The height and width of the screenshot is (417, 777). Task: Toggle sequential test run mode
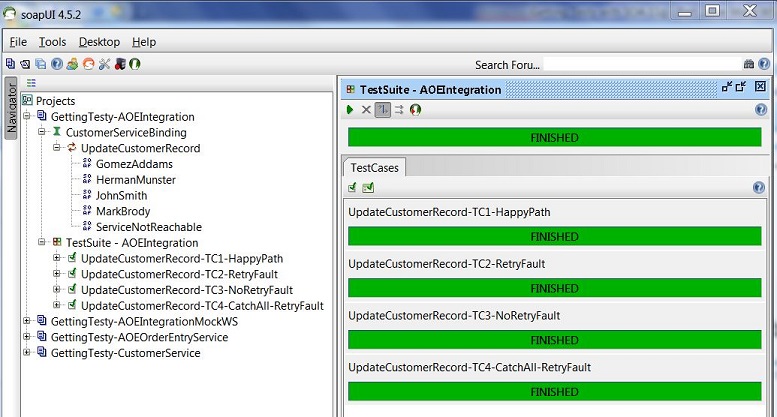coord(382,109)
